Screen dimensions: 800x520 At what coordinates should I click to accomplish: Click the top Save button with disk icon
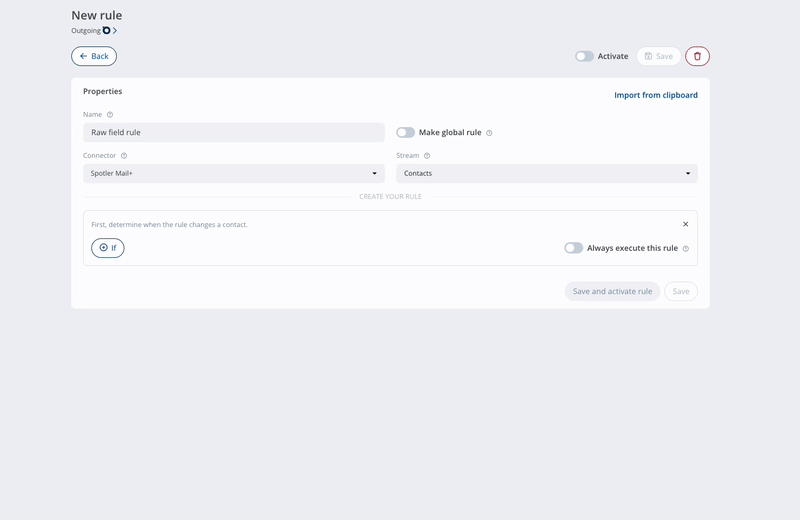658,56
